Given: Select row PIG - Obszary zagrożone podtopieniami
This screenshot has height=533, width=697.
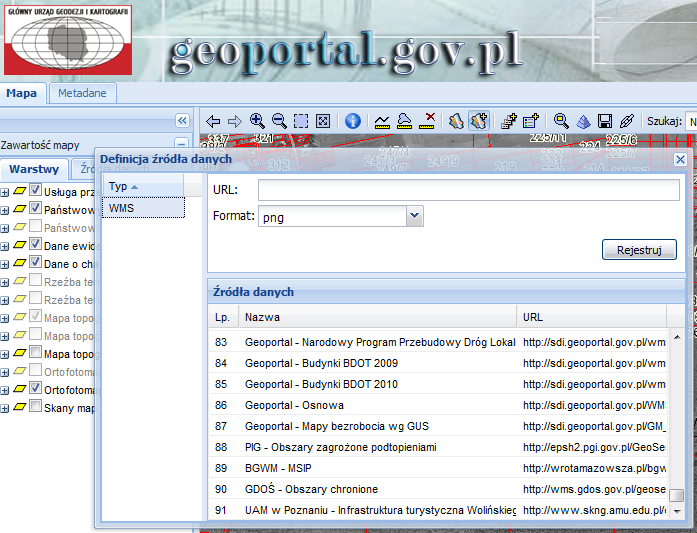Looking at the screenshot, I should 439,447.
